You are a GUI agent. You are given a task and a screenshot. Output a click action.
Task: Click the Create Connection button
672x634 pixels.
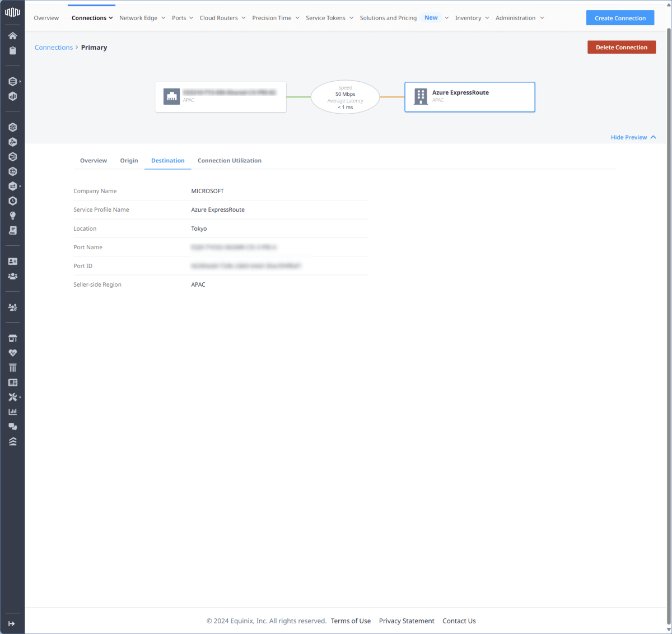click(620, 18)
